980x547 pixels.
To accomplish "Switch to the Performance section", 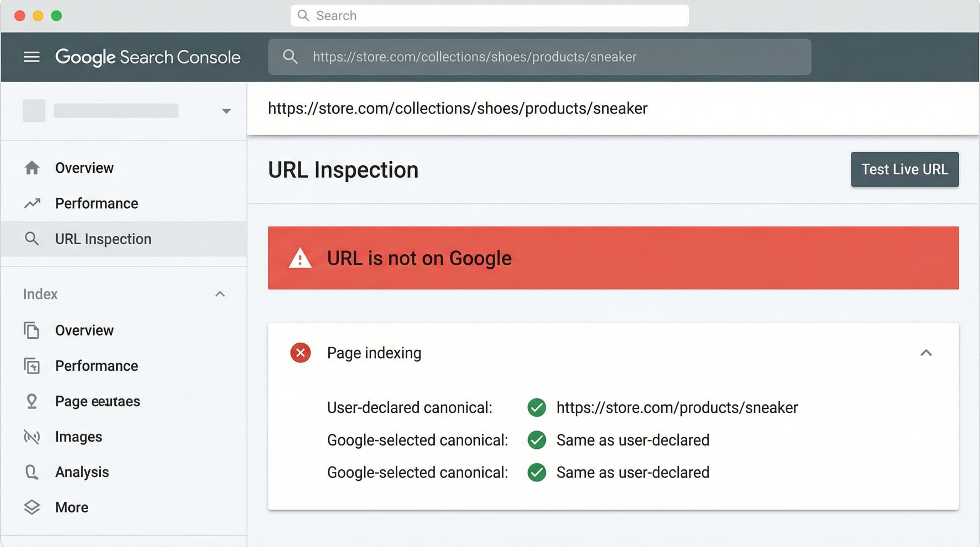I will tap(96, 203).
